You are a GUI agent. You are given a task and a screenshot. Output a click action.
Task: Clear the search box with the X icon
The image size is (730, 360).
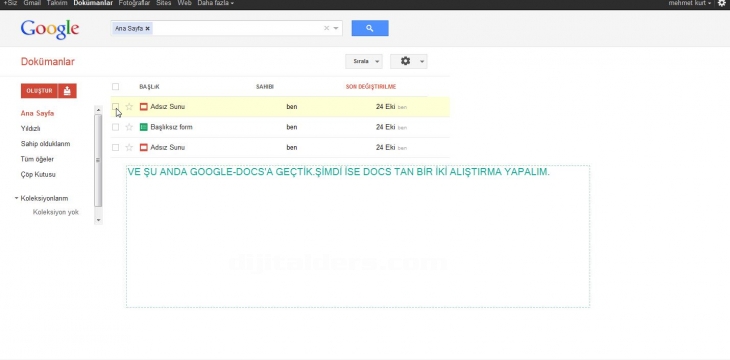(326, 28)
